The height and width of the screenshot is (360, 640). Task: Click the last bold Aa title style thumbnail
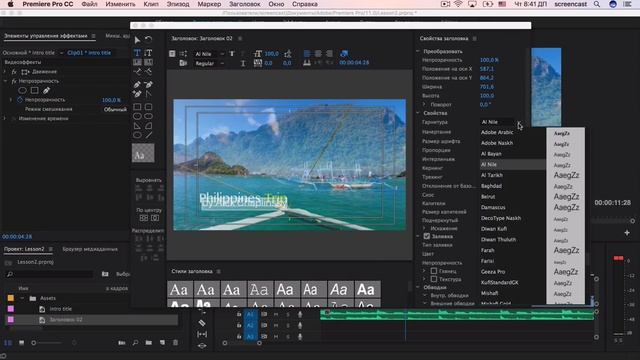pyautogui.click(x=367, y=289)
